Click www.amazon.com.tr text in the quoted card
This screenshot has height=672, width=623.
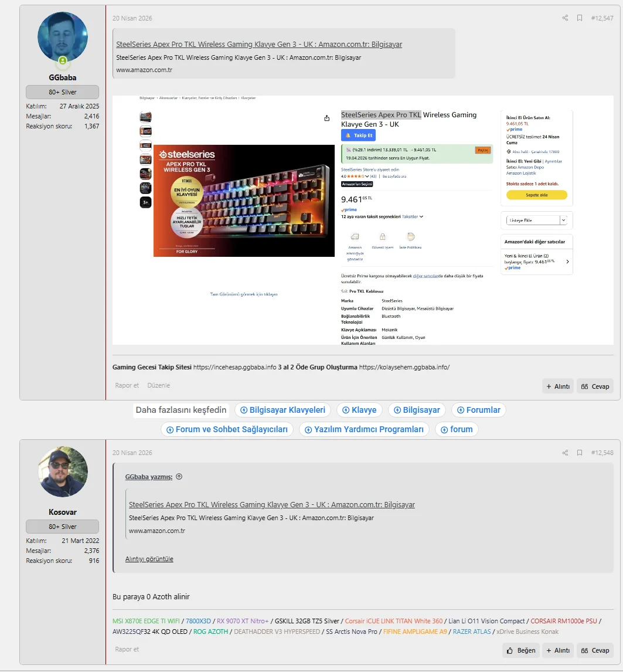157,531
